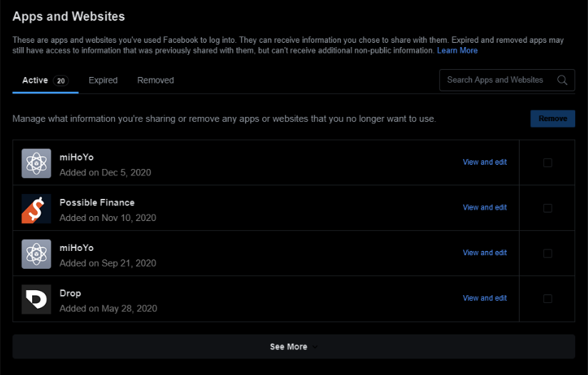Click the Possible Finance app icon
The image size is (588, 375).
point(36,208)
